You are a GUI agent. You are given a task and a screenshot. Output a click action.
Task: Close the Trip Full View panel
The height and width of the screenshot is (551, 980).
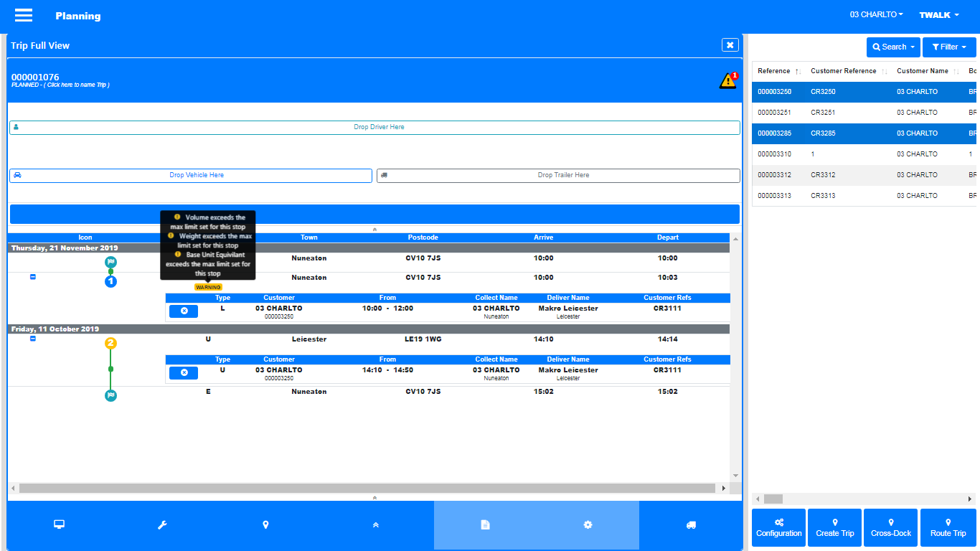pyautogui.click(x=730, y=45)
